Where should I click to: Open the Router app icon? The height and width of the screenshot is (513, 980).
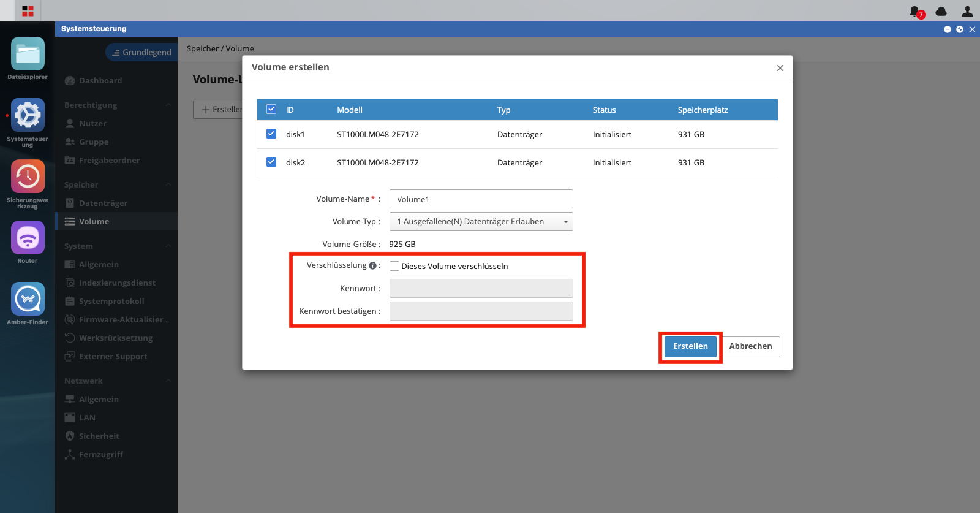(28, 238)
